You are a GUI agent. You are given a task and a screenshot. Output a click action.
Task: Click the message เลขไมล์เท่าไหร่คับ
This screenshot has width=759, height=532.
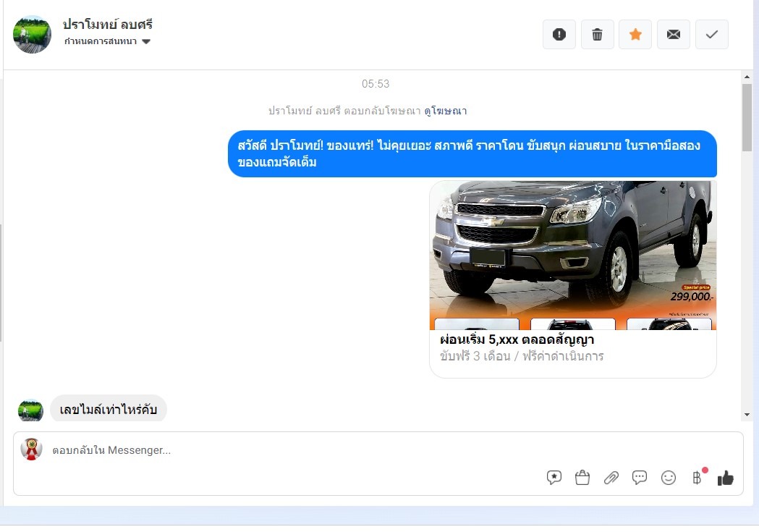[x=109, y=409]
